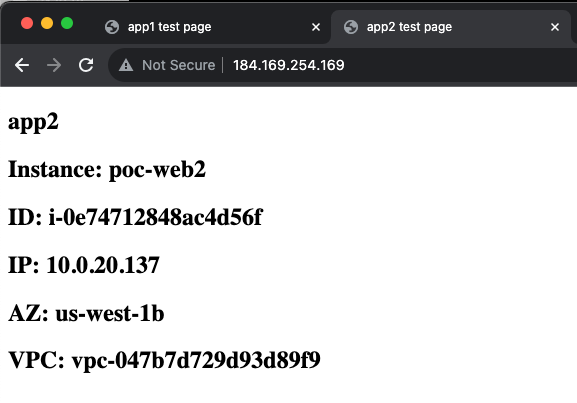Click the red close window button

27,23
